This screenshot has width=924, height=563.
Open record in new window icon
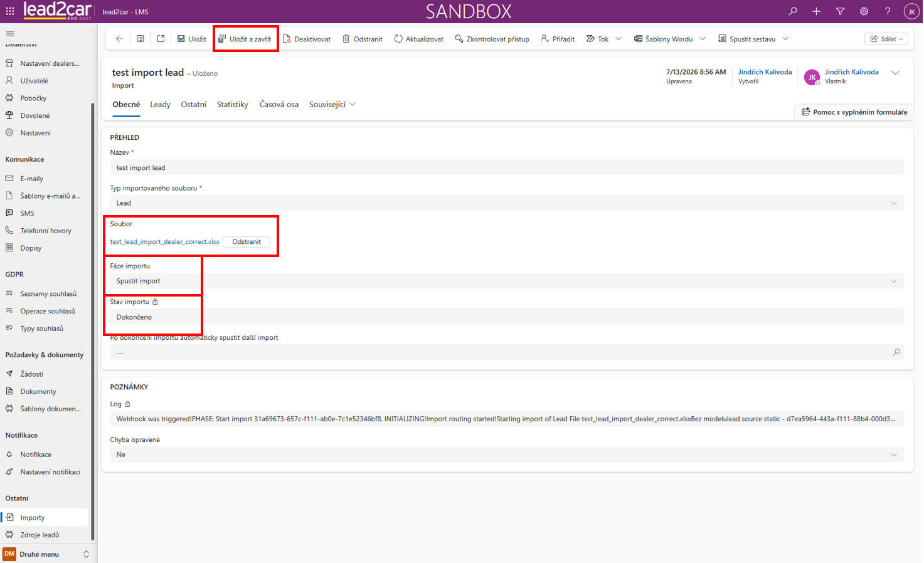[161, 39]
